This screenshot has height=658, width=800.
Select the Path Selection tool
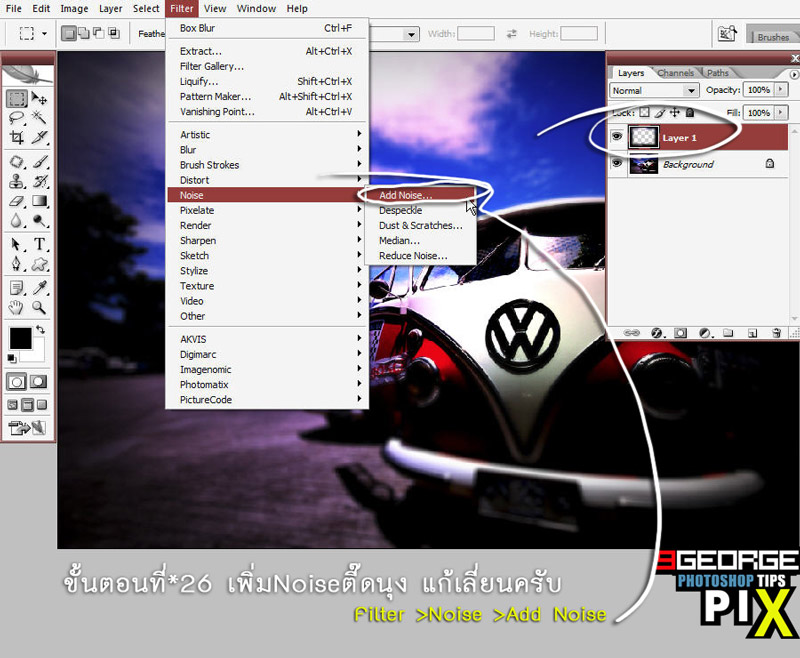click(x=16, y=245)
